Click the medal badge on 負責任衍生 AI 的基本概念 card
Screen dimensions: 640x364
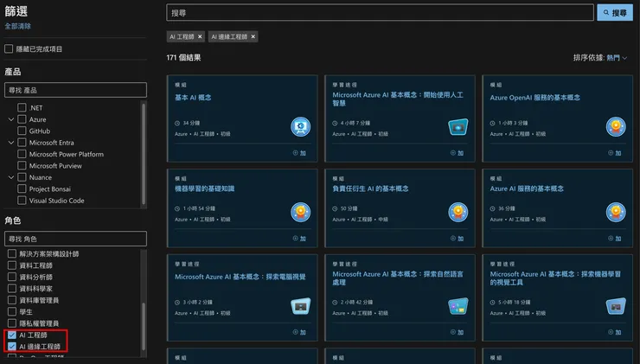tap(458, 212)
